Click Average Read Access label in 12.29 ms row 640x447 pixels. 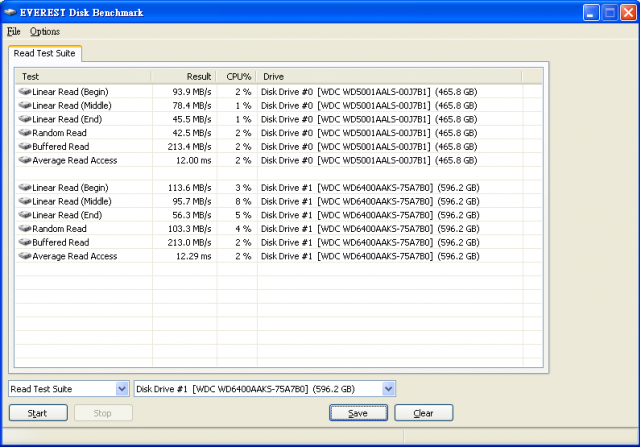click(75, 256)
